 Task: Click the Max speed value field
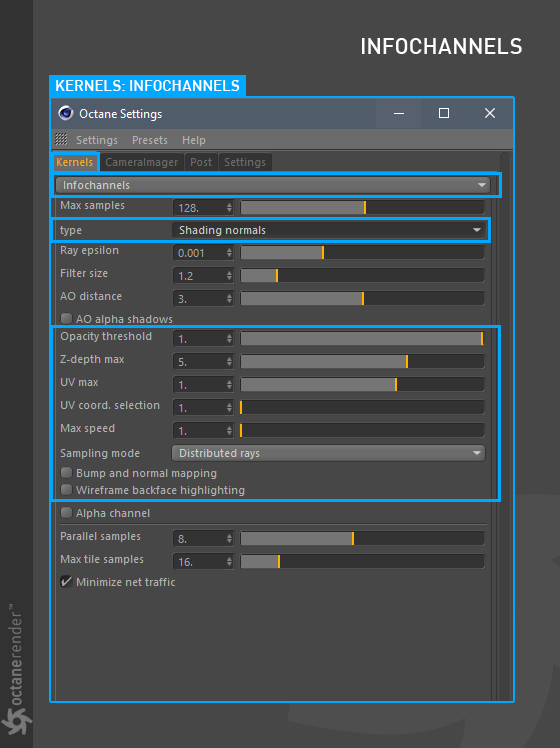199,431
